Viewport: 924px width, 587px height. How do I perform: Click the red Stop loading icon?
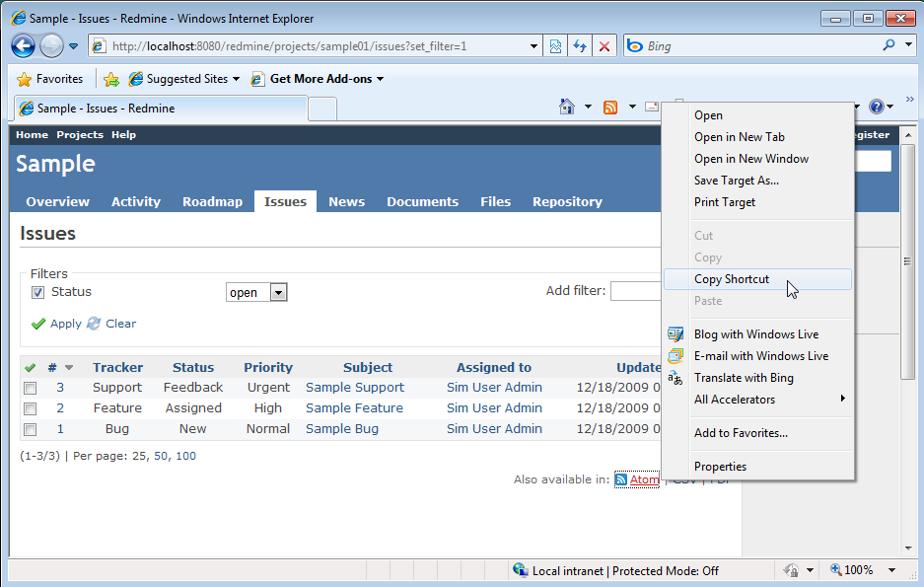tap(604, 46)
